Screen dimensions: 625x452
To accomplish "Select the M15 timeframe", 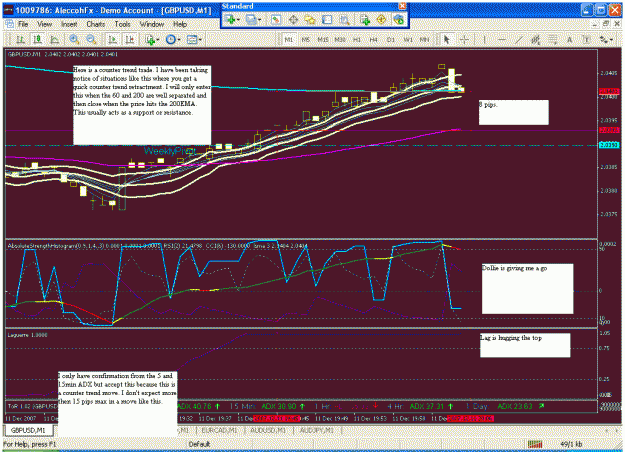I will (323, 39).
